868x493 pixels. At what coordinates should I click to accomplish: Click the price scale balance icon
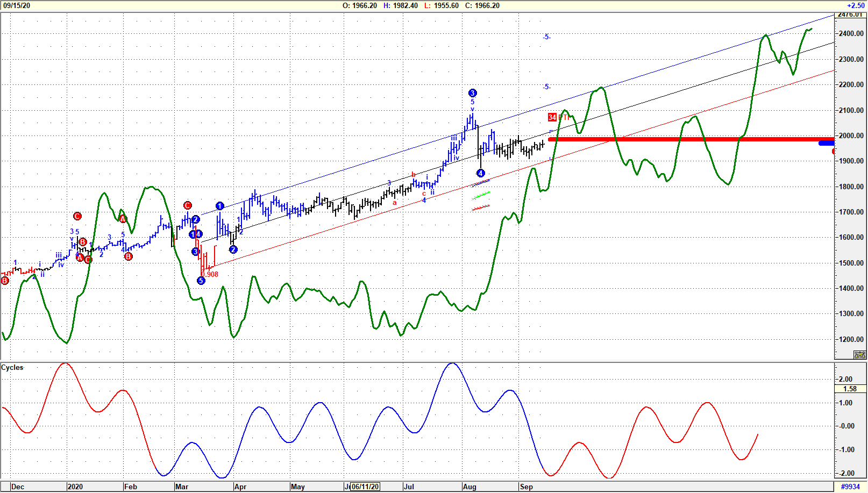point(859,355)
